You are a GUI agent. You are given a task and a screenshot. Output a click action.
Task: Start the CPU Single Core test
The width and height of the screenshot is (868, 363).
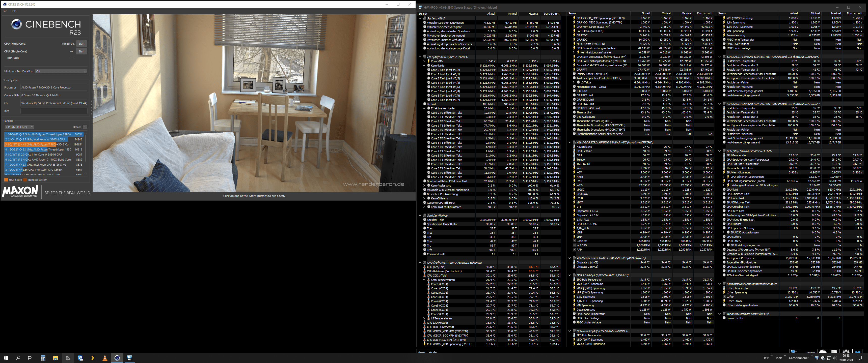coord(82,51)
